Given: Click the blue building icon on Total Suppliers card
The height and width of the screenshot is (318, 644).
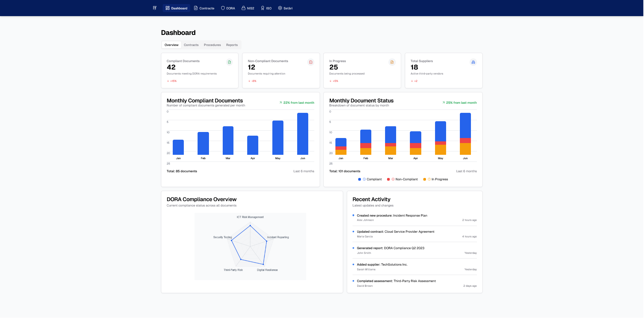Looking at the screenshot, I should 473,62.
